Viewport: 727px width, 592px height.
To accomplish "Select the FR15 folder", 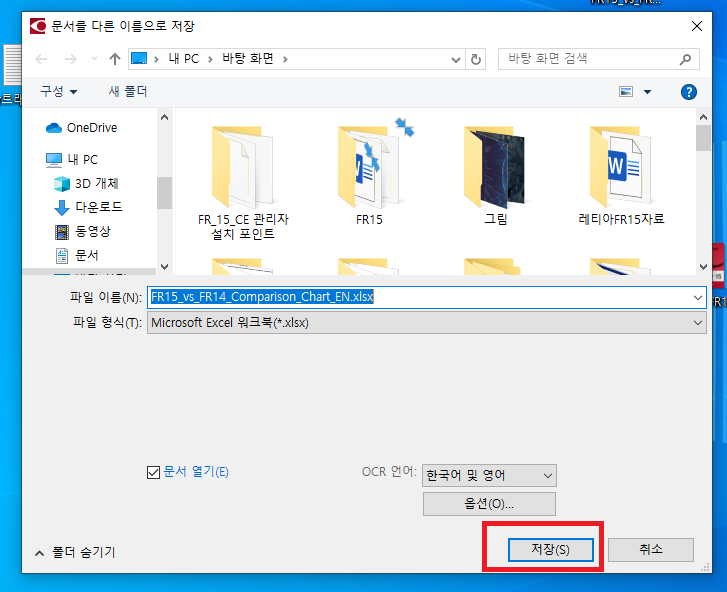I will [369, 175].
